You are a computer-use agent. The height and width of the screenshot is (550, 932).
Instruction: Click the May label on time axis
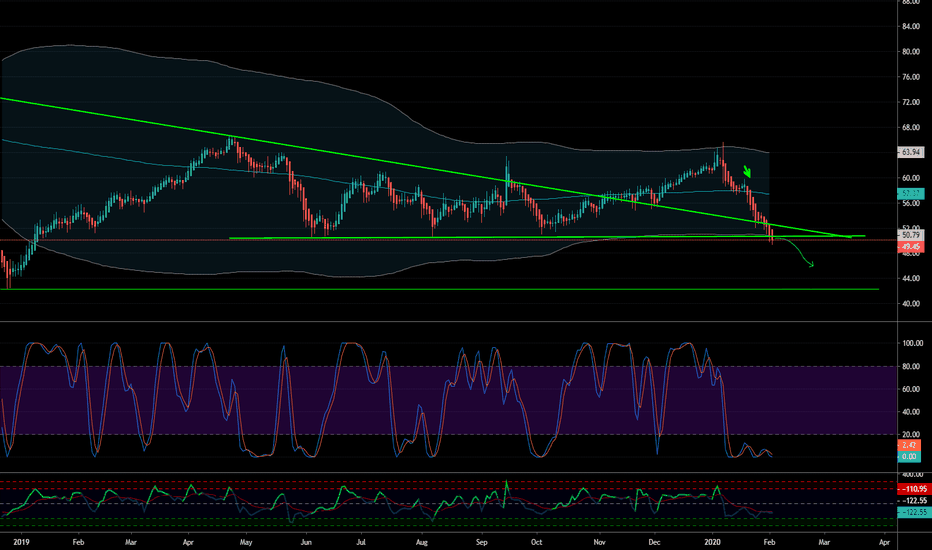[x=246, y=542]
